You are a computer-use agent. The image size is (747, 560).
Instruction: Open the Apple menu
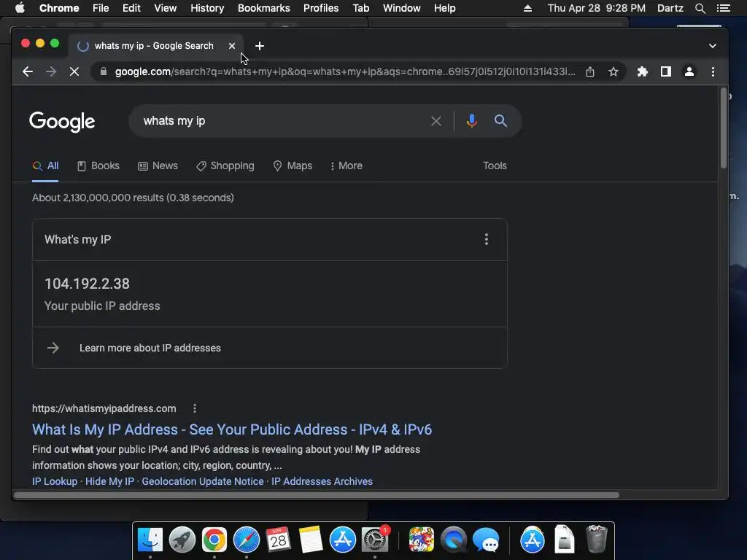coord(20,8)
